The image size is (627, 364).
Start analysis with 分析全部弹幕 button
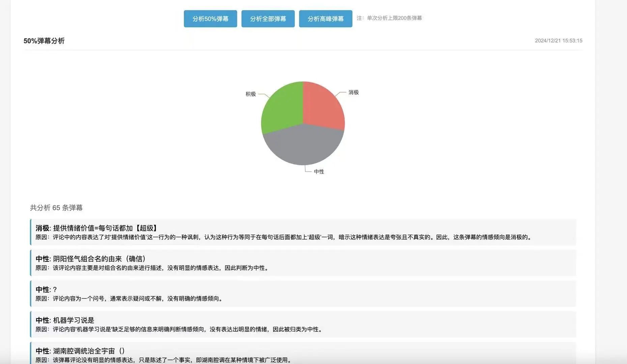[268, 19]
